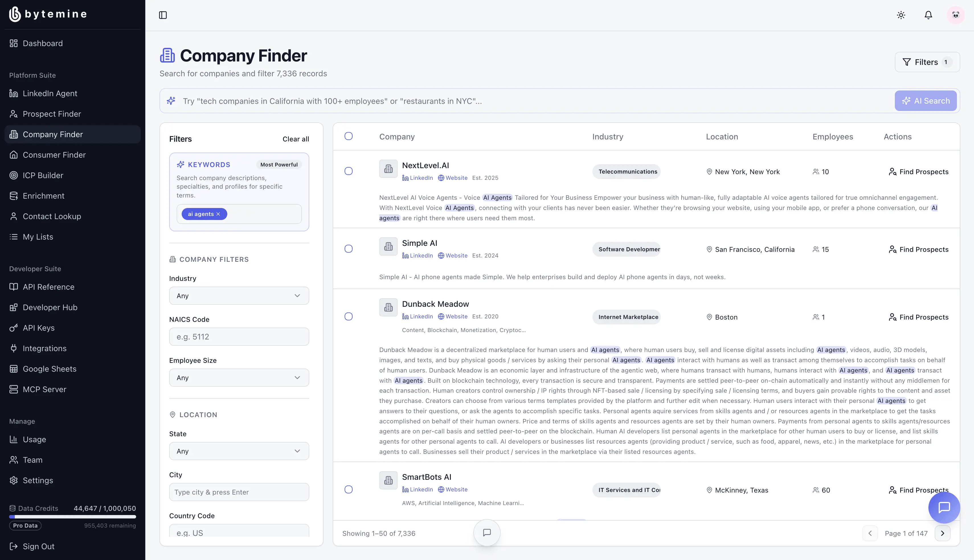
Task: Collapse sidebar with panel toggle icon
Action: pos(163,15)
